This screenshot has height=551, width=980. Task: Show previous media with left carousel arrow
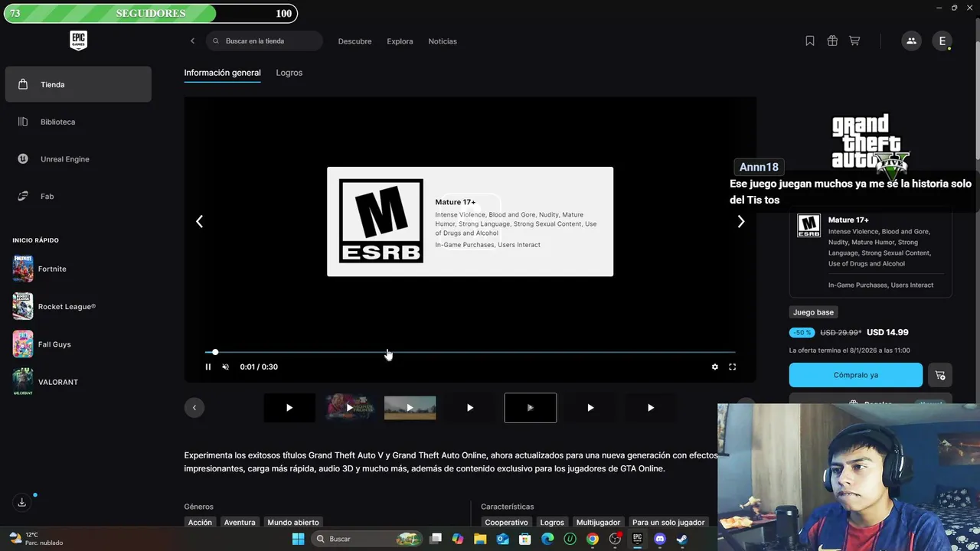[x=199, y=221]
